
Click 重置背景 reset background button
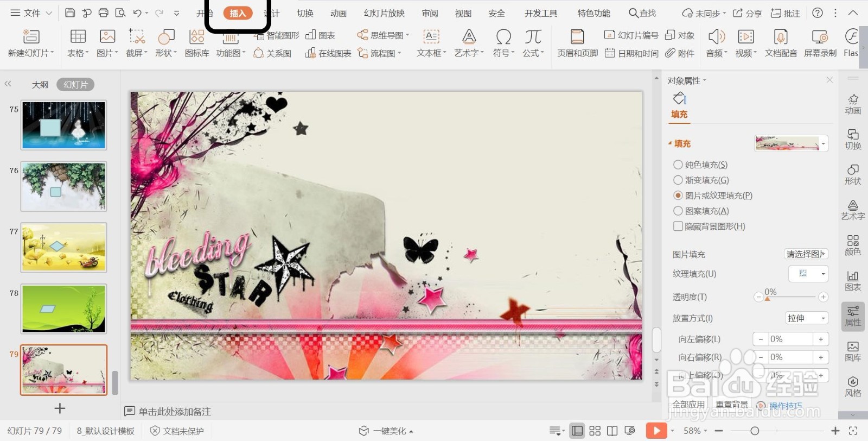(x=732, y=404)
